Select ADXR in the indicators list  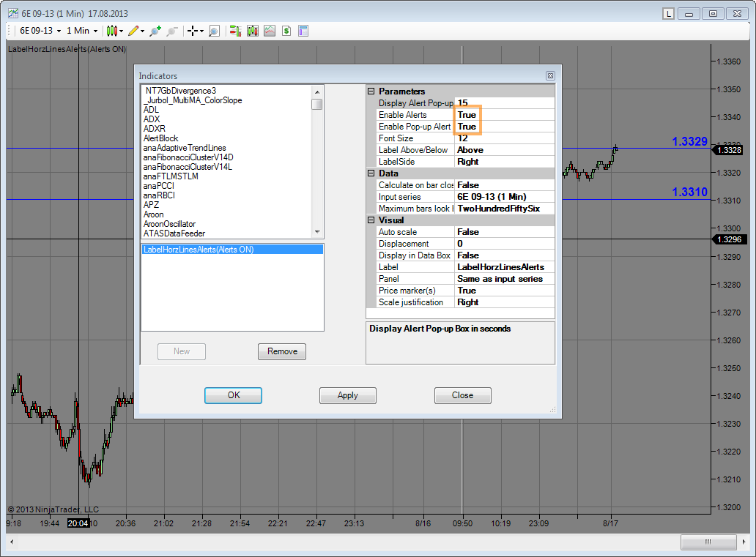(x=155, y=129)
